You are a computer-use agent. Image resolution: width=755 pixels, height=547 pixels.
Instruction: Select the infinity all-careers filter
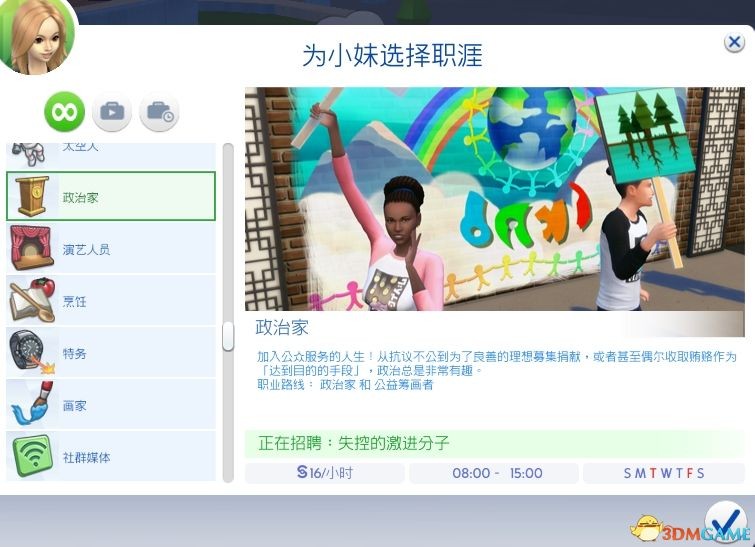[65, 111]
